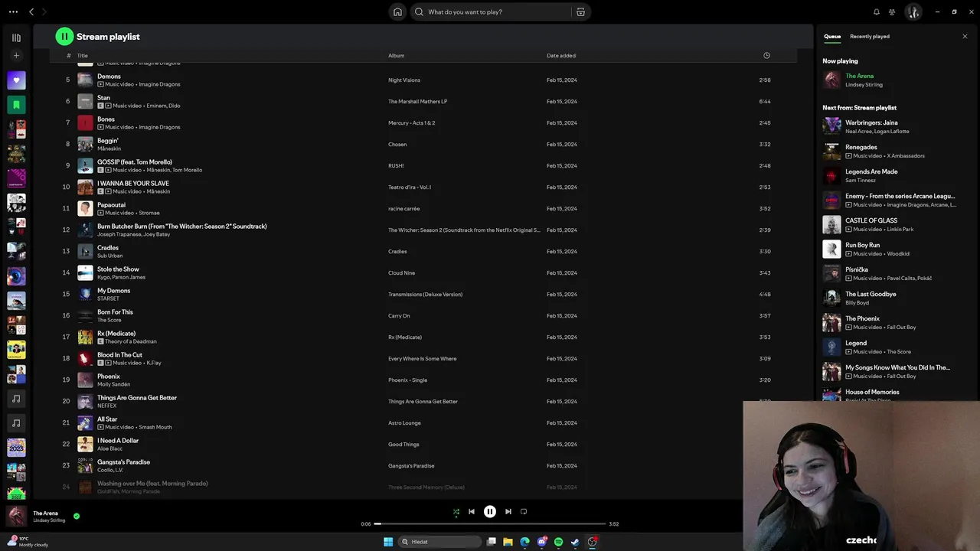Open Your Library icon in sidebar

16,37
